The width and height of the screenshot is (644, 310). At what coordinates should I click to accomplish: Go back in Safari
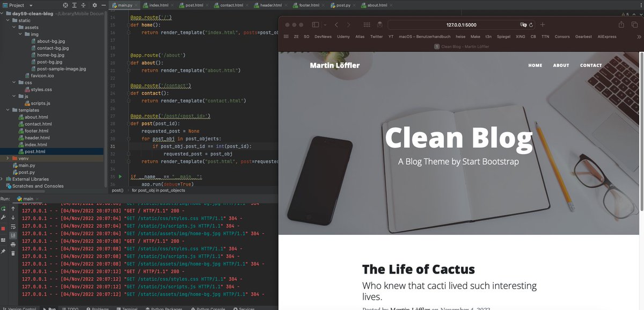pos(336,25)
